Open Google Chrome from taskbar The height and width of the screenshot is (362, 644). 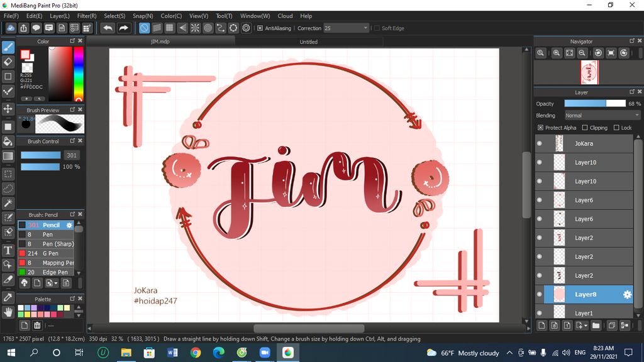196,353
